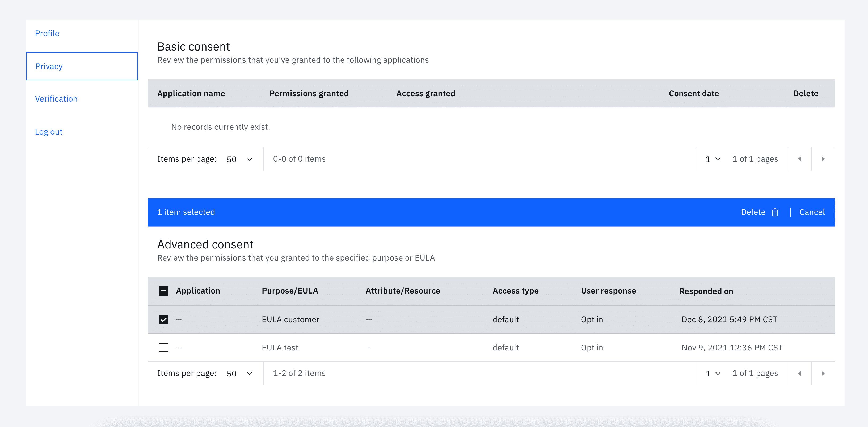868x427 pixels.
Task: Open page number dropdown in Basic consent pagination
Action: click(x=713, y=159)
